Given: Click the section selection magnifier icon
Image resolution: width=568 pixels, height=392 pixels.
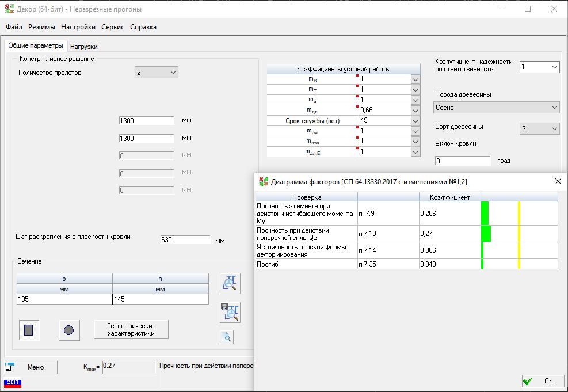Looking at the screenshot, I should (x=230, y=283).
